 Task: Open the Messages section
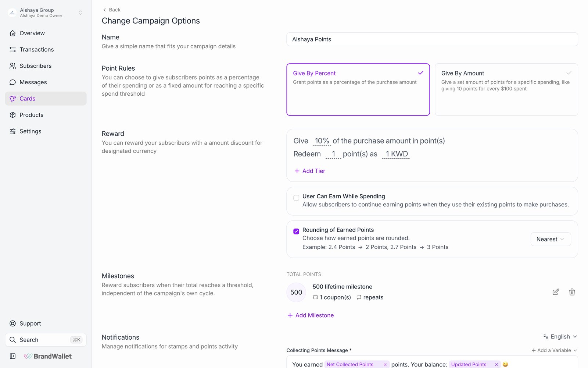coord(46,82)
